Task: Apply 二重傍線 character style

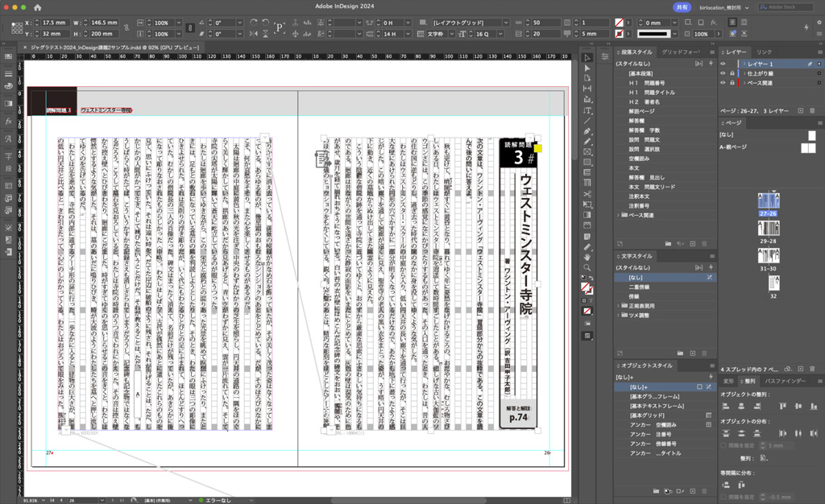Action: click(665, 287)
